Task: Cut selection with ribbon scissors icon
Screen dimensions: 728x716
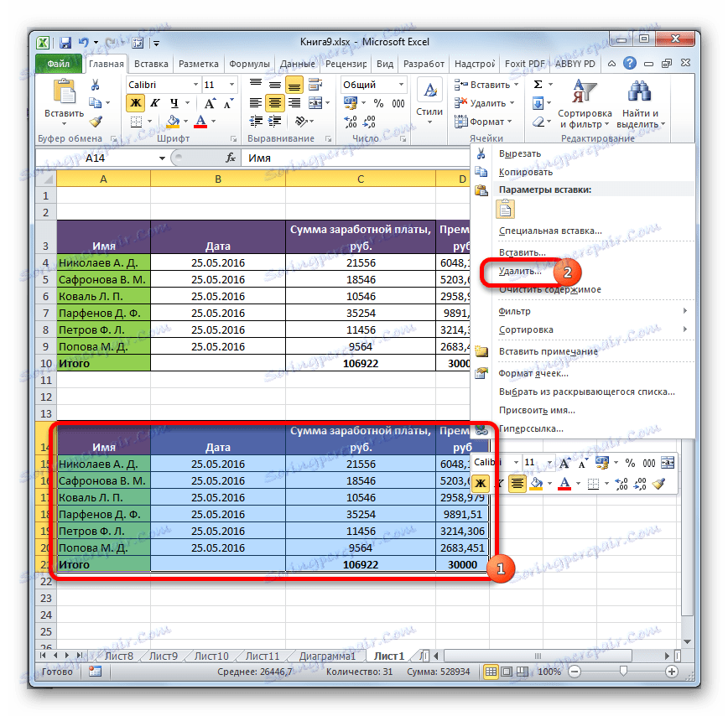Action: [x=95, y=85]
